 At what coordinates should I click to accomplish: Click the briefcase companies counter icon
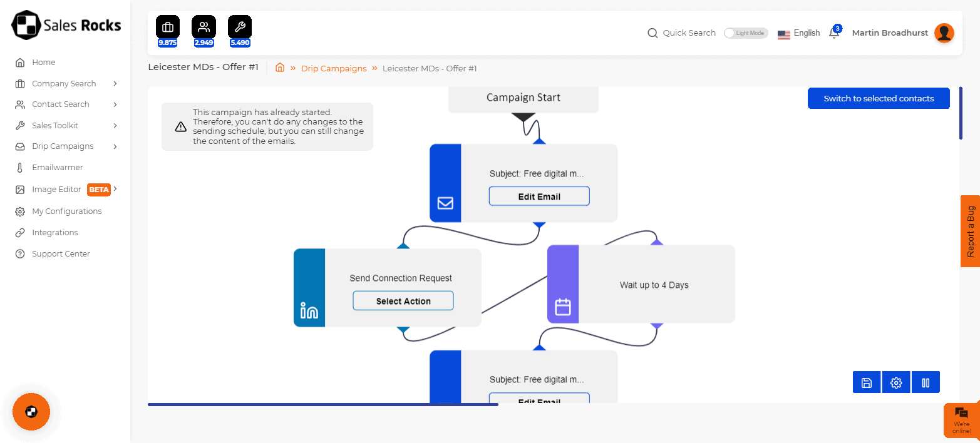click(167, 28)
